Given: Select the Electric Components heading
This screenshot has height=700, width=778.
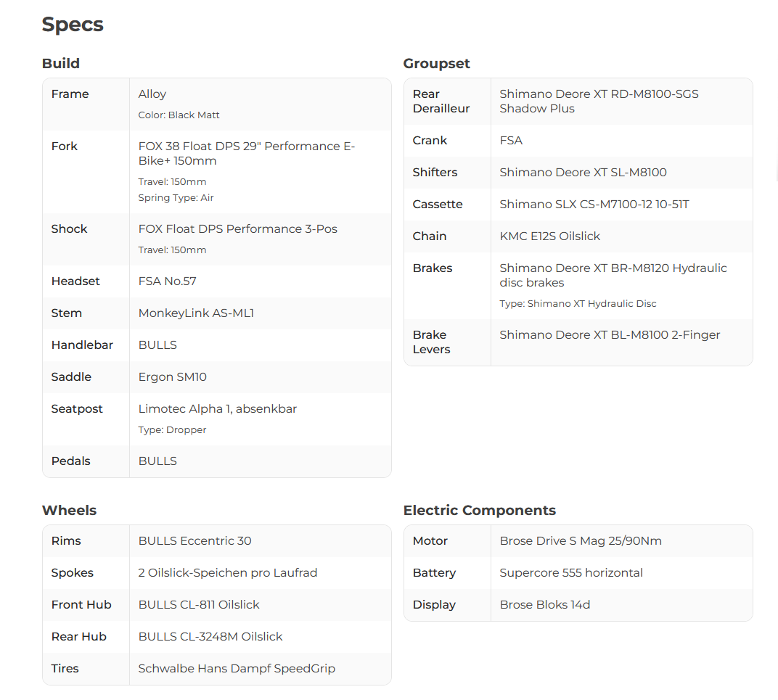Looking at the screenshot, I should [x=479, y=511].
